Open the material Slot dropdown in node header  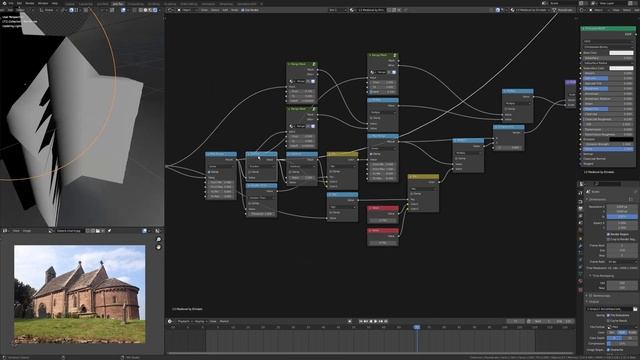pyautogui.click(x=338, y=10)
